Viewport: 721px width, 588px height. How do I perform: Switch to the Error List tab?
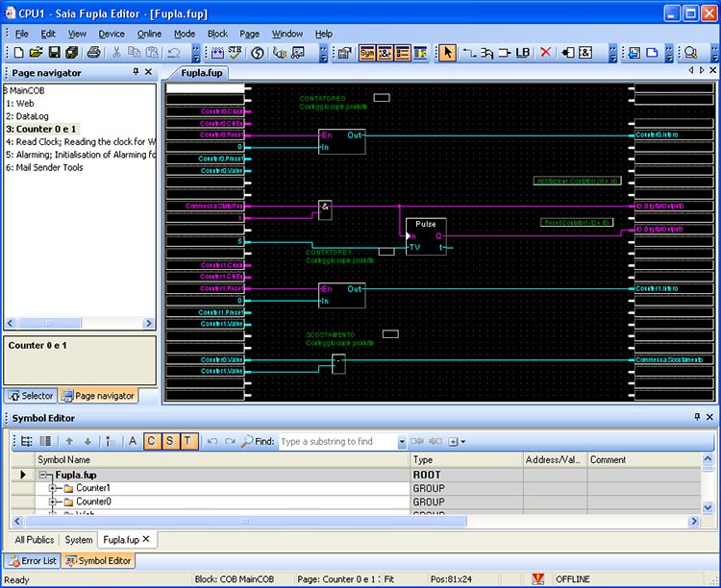click(32, 560)
